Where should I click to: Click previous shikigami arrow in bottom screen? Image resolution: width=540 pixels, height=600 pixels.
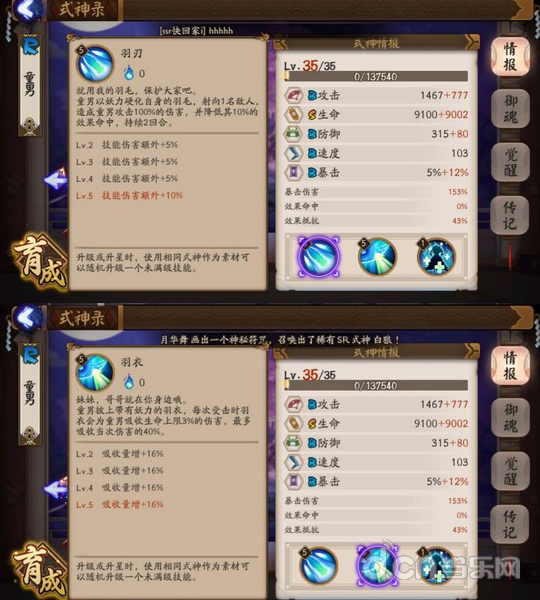55,488
